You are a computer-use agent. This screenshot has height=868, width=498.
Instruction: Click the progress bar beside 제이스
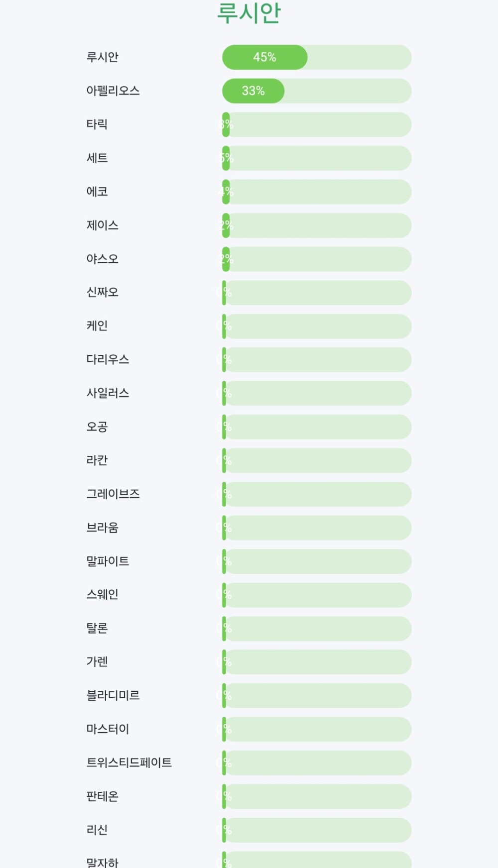(x=317, y=225)
